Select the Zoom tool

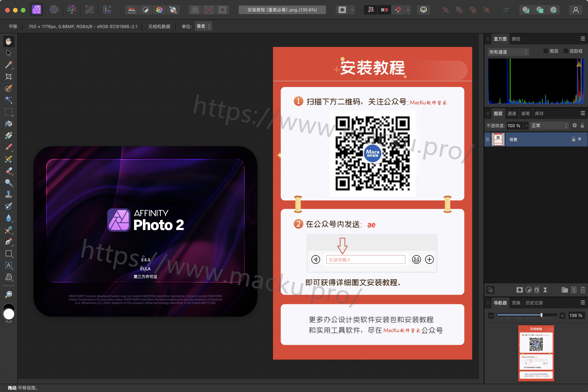click(9, 294)
